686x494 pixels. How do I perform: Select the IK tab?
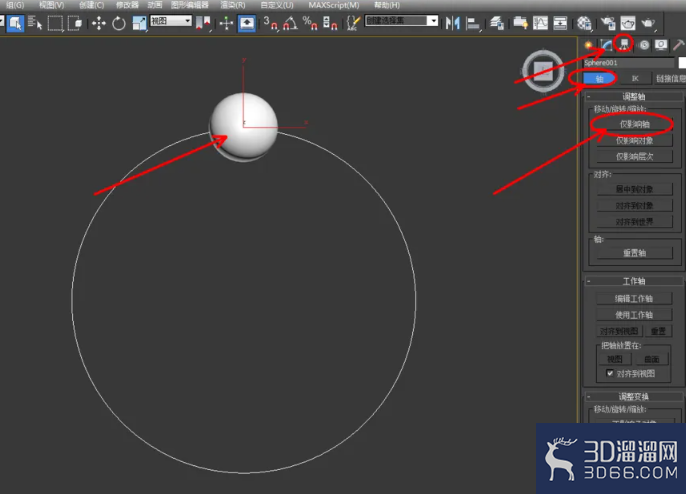635,79
